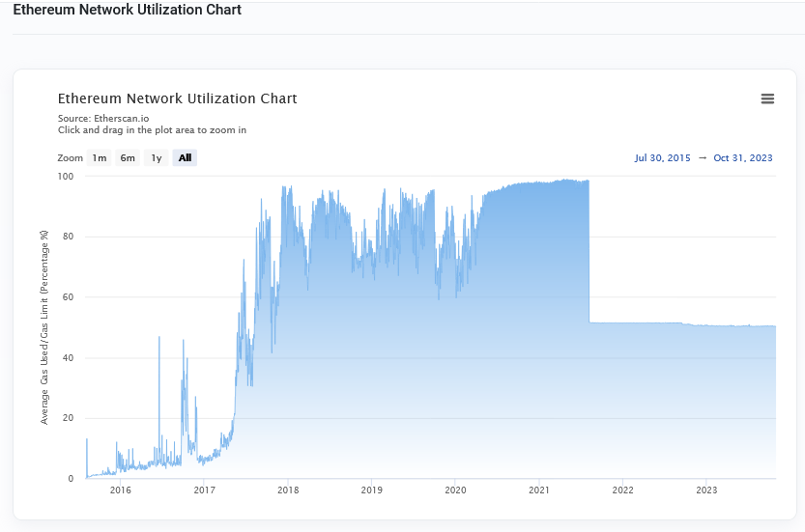Click the 2020 x-axis year label
This screenshot has height=532, width=805.
tap(455, 490)
